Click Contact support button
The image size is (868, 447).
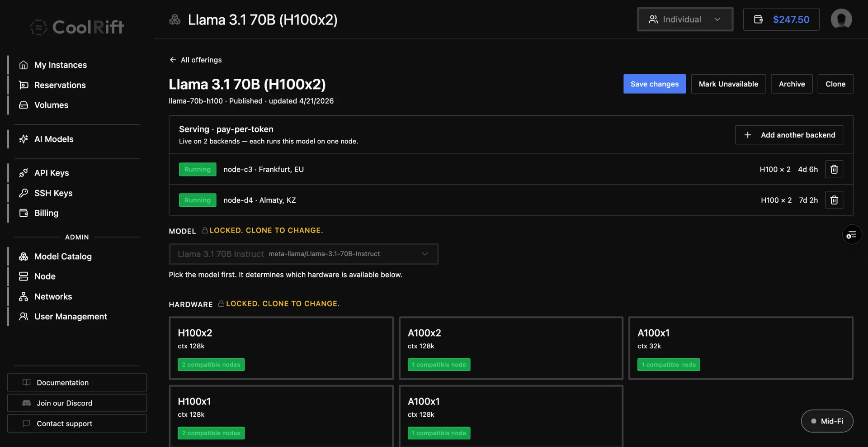(77, 423)
